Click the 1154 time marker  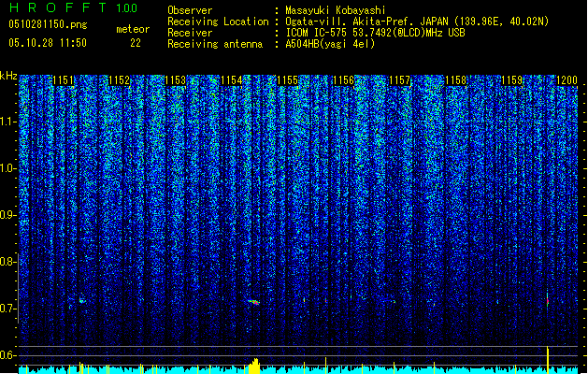pos(232,80)
